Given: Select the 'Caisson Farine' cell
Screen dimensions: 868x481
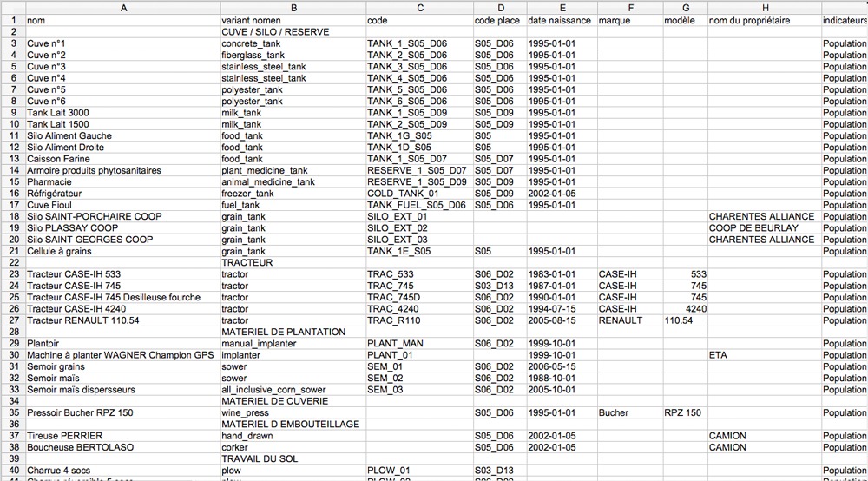Looking at the screenshot, I should [123, 159].
